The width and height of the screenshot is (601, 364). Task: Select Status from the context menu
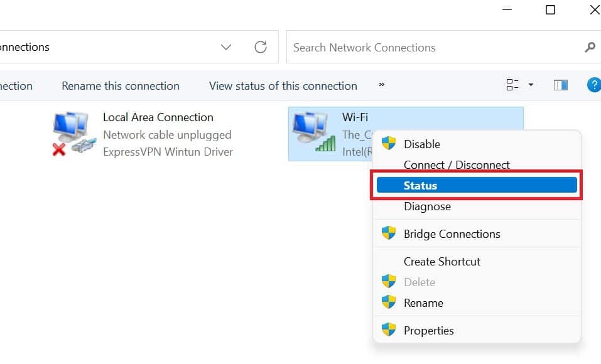[x=476, y=185]
